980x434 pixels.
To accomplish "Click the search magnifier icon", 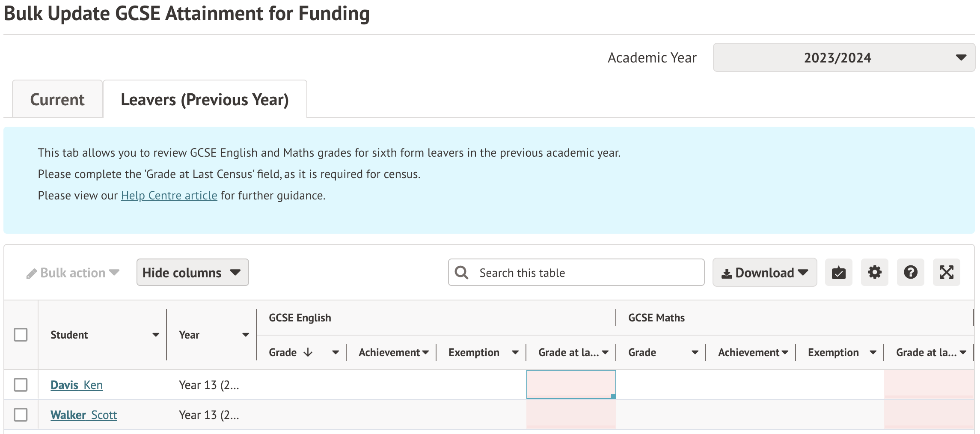I will click(x=461, y=273).
